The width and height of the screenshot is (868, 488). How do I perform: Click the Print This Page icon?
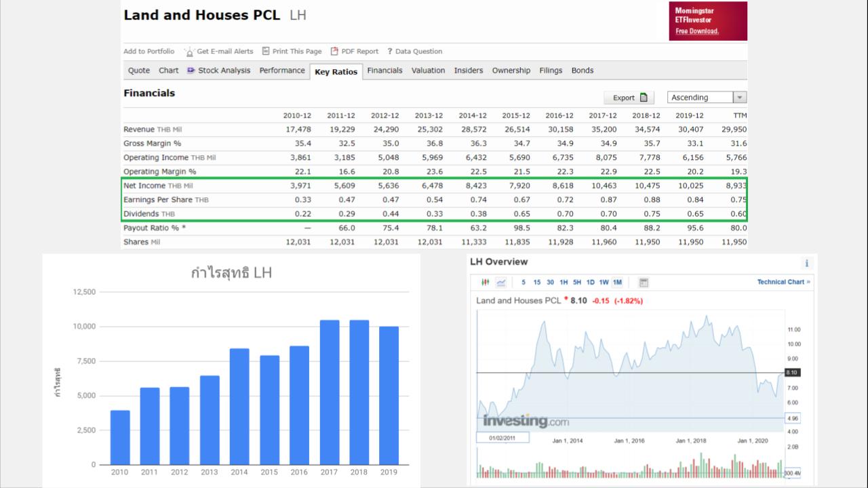coord(266,51)
